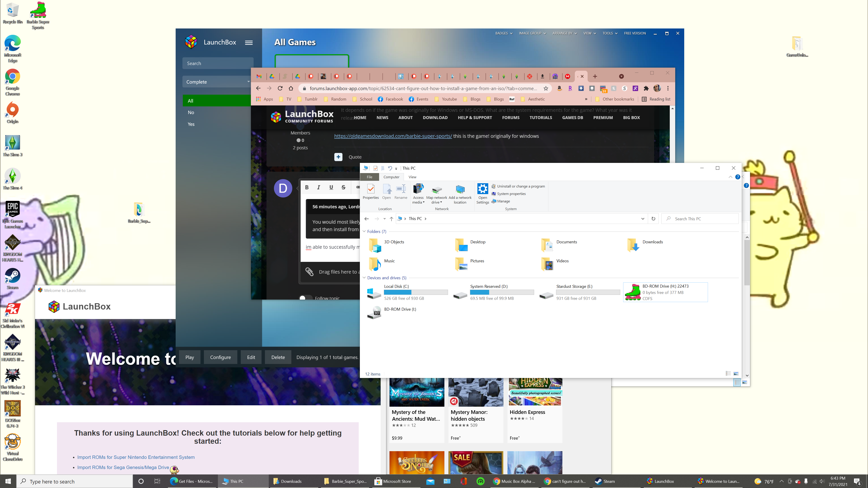
Task: Open the oldgamesdownload barbie-super-sports link
Action: pos(393,136)
